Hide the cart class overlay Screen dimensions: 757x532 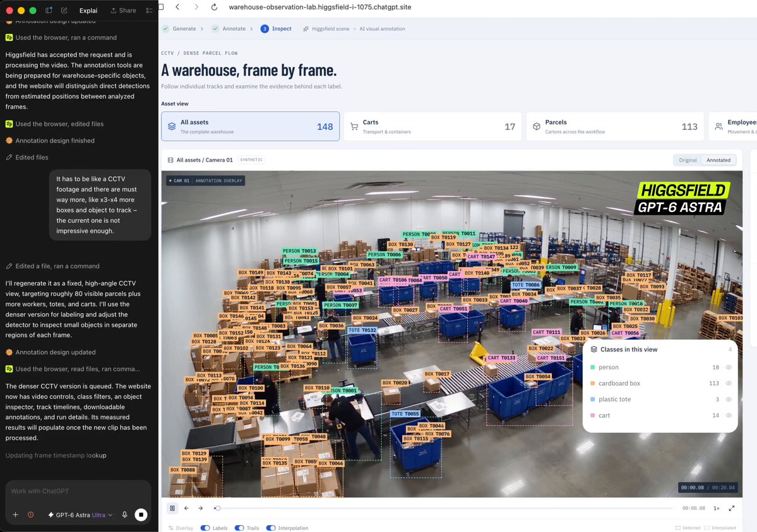point(729,415)
